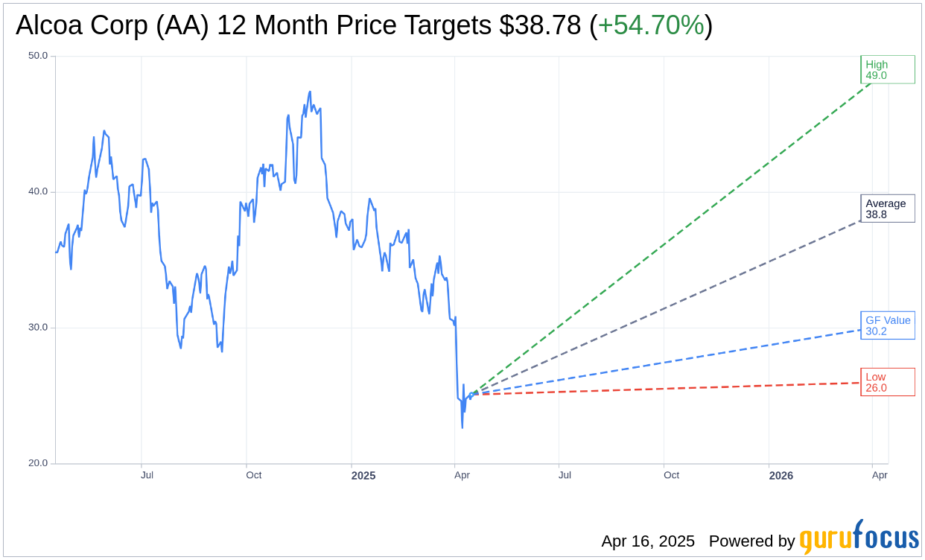Click the +54.70% upside percentage

[650, 25]
